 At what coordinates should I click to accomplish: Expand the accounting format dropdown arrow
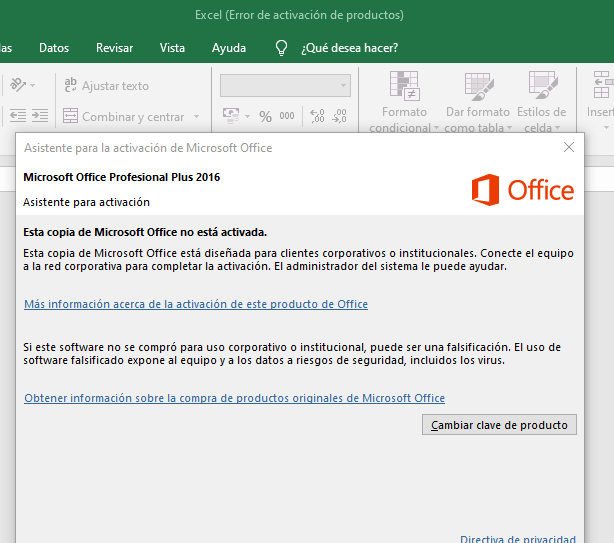(247, 116)
